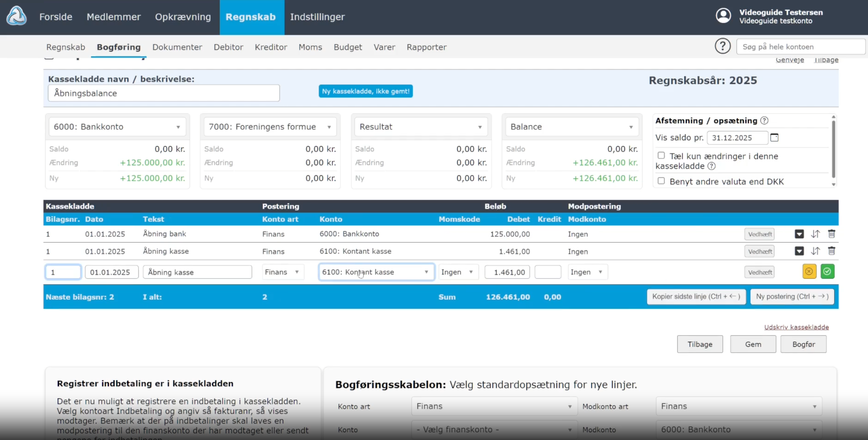
Task: Expand the 6000: Bankkonto summary dropdown
Action: pyautogui.click(x=117, y=127)
